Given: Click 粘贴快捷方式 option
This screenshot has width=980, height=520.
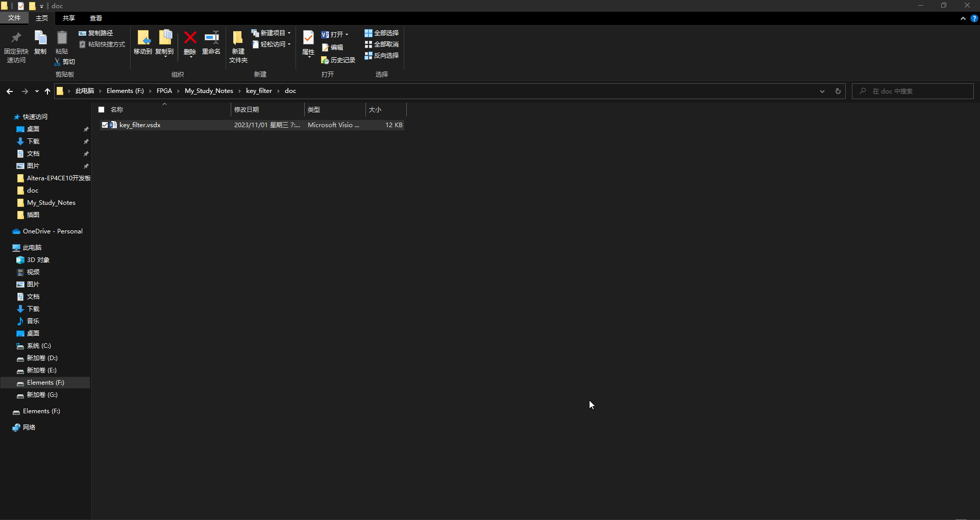Looking at the screenshot, I should (102, 44).
